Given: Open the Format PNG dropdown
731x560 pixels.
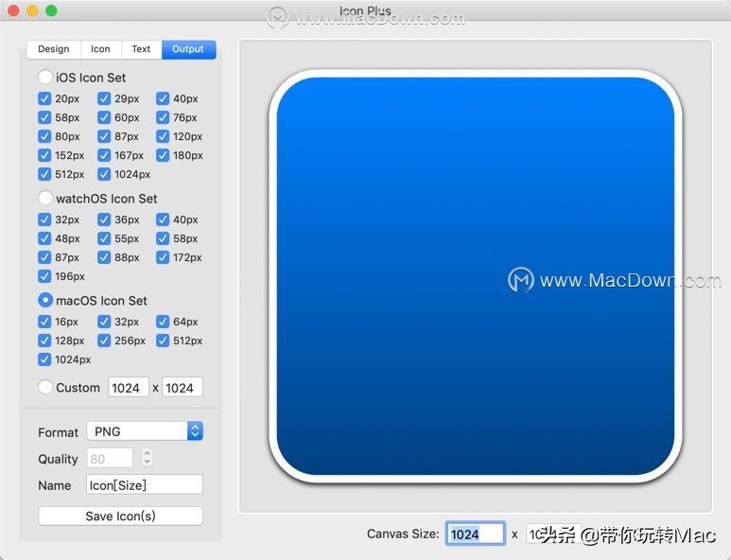Looking at the screenshot, I should [x=145, y=431].
